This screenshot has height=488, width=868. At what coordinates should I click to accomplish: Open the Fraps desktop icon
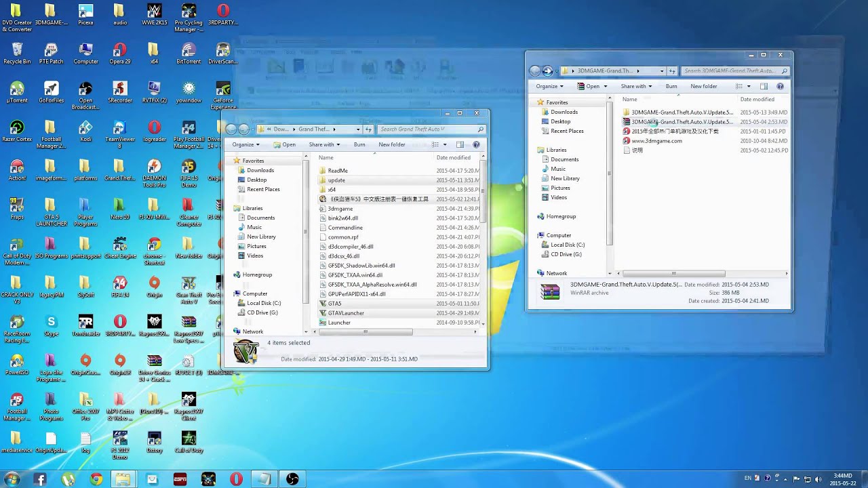pos(17,209)
